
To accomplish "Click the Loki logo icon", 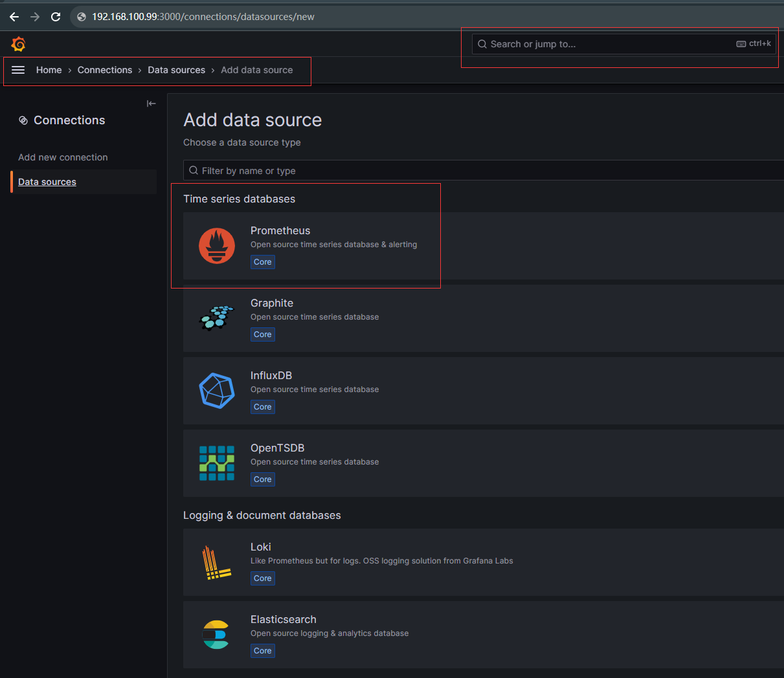I will pyautogui.click(x=217, y=562).
